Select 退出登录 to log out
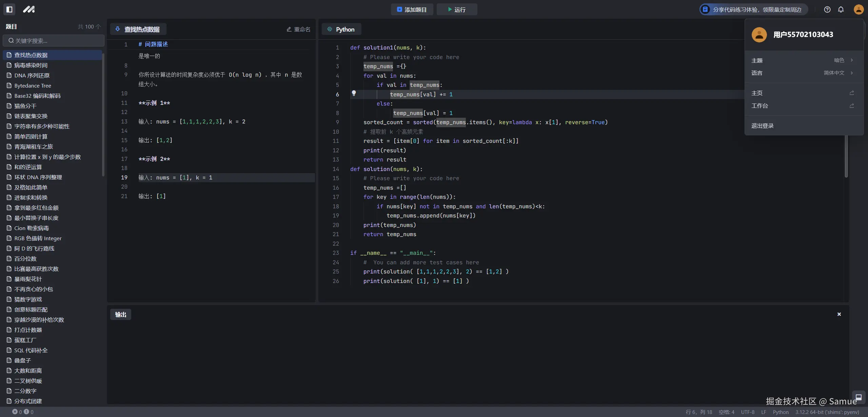868x417 pixels. [763, 126]
